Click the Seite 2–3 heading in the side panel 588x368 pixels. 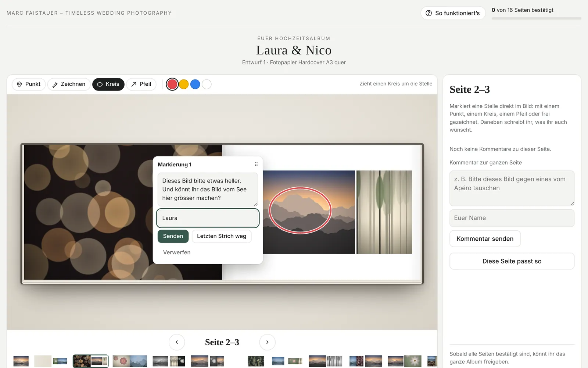(x=470, y=89)
